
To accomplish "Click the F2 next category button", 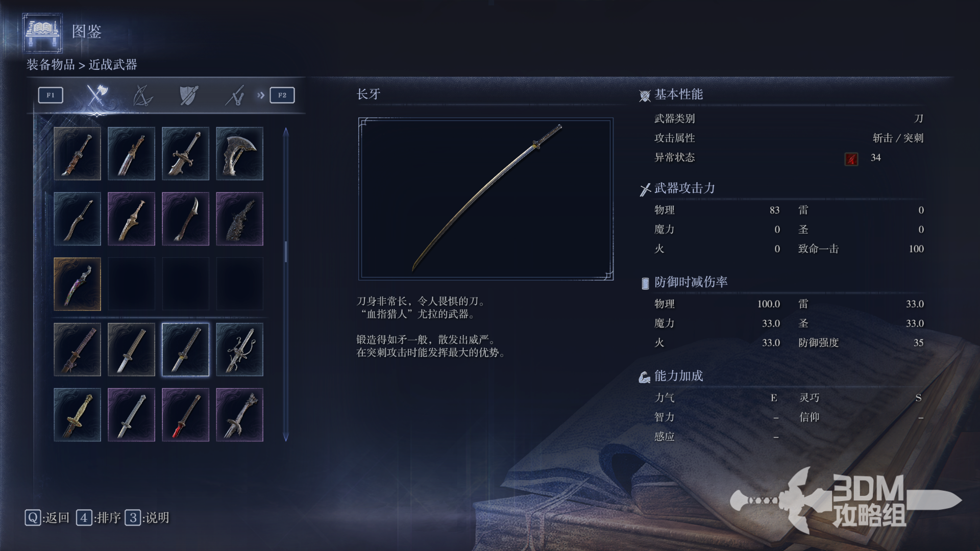I will click(282, 95).
